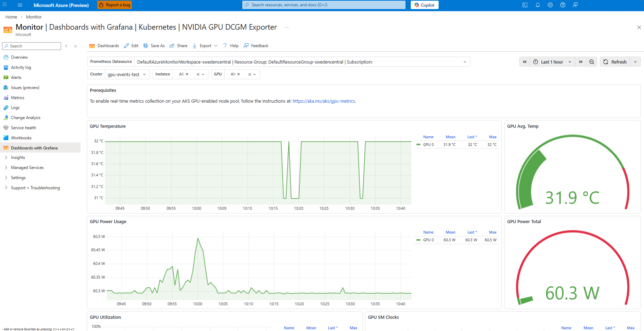The image size is (644, 331).
Task: Open the refresh interval dropdown arrow
Action: coord(635,62)
